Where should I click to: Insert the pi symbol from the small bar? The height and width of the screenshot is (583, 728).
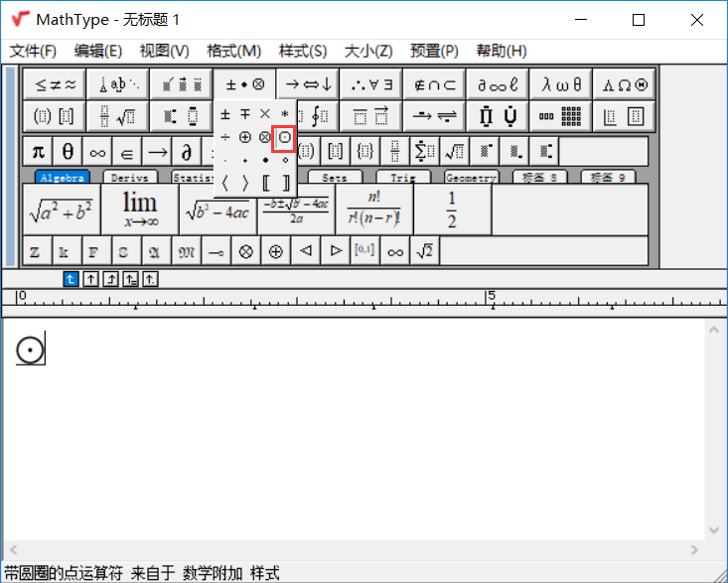pos(39,151)
